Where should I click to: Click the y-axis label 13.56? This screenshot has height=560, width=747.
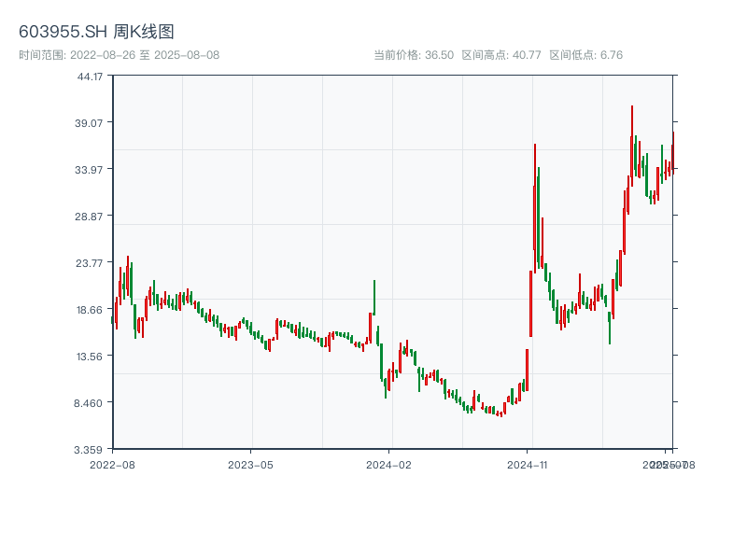(90, 357)
